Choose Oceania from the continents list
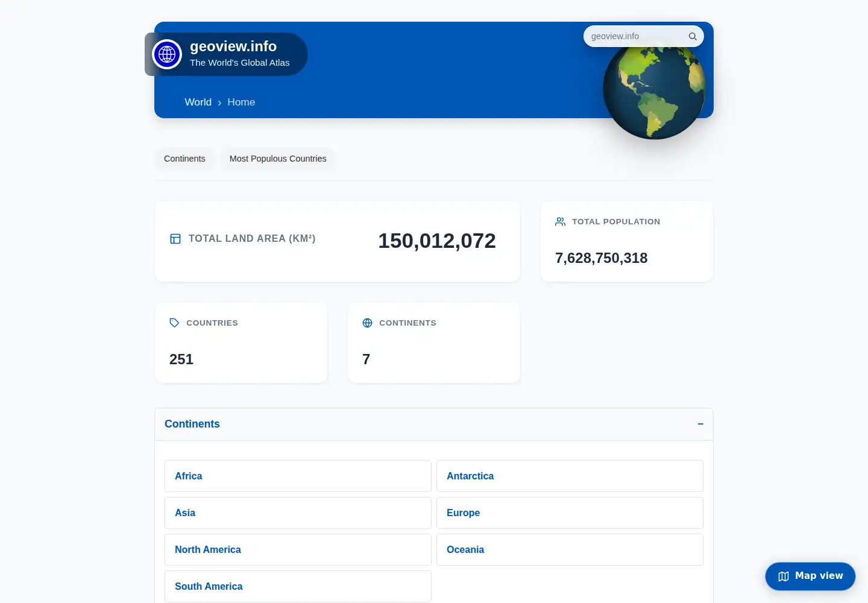 pos(570,550)
